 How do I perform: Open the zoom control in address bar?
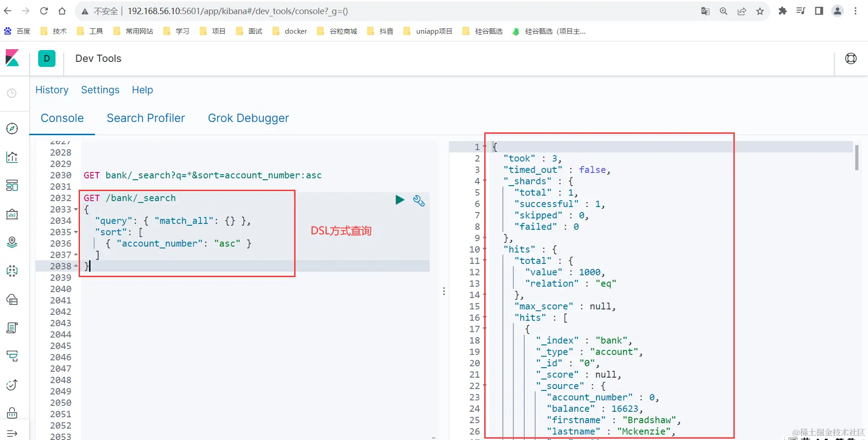[723, 11]
